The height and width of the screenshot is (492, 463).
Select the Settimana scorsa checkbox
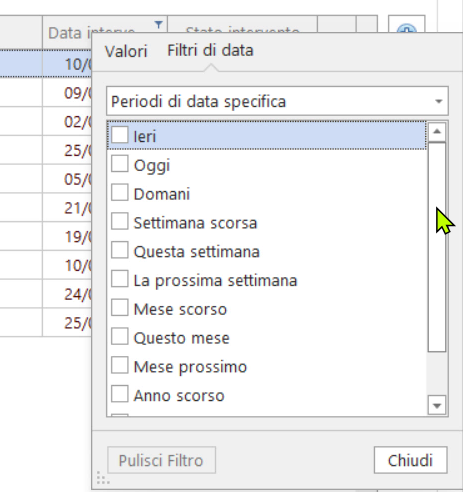pyautogui.click(x=119, y=221)
